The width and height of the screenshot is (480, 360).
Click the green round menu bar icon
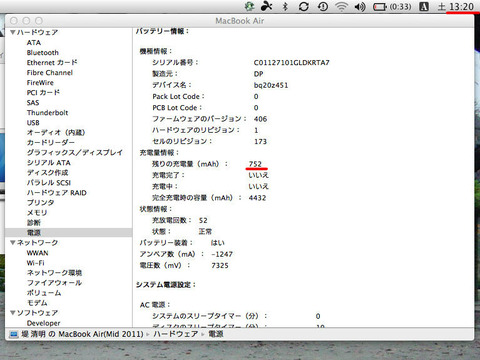(x=249, y=6)
